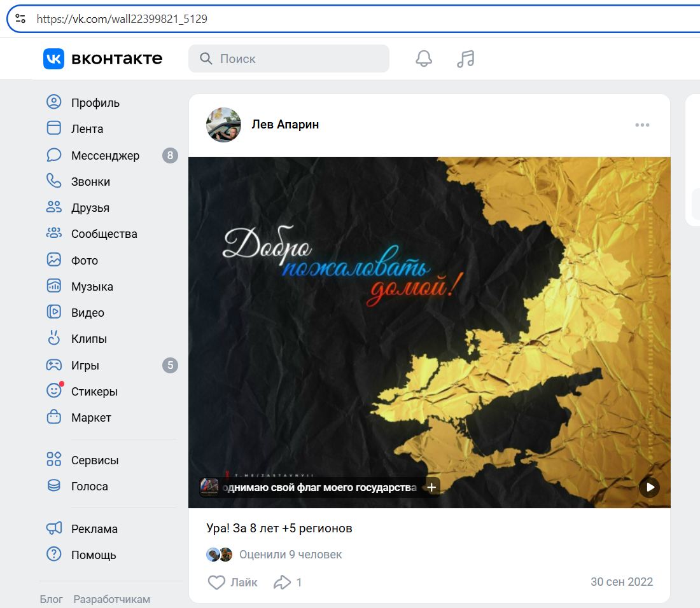Add the audio track with plus button
This screenshot has width=700, height=608.
tap(431, 487)
